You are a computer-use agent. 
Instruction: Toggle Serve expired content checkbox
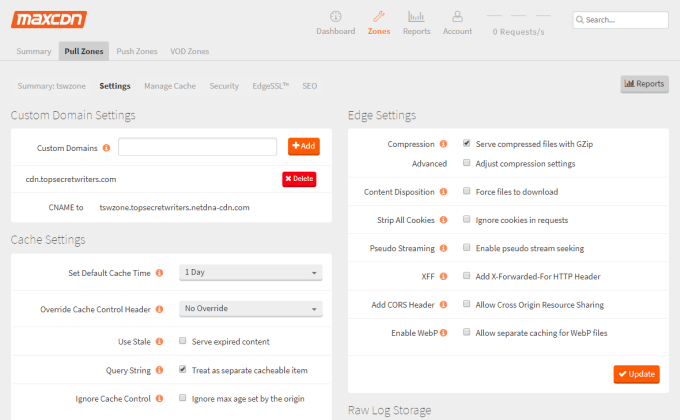point(183,341)
